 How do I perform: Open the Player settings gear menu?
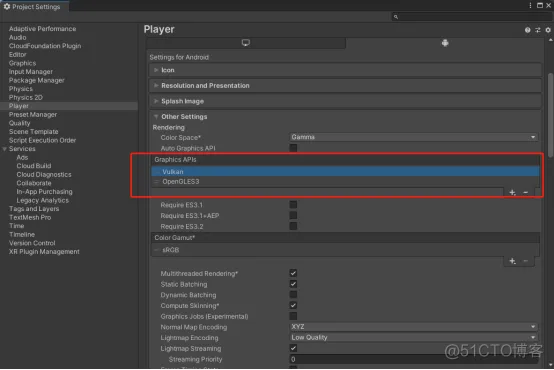548,30
